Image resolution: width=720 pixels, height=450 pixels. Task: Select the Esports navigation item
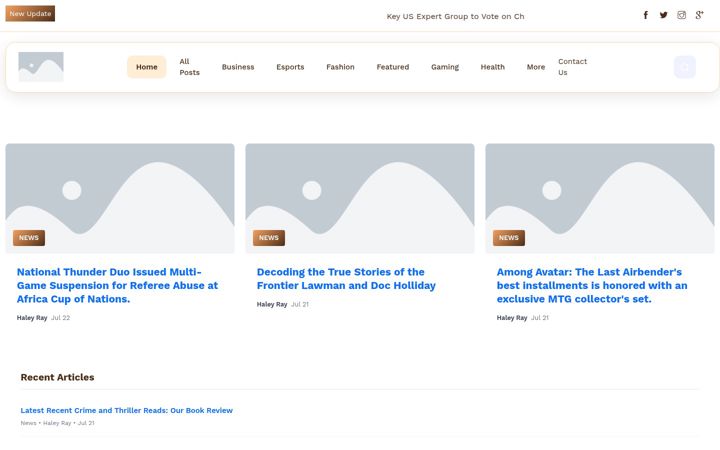(290, 67)
